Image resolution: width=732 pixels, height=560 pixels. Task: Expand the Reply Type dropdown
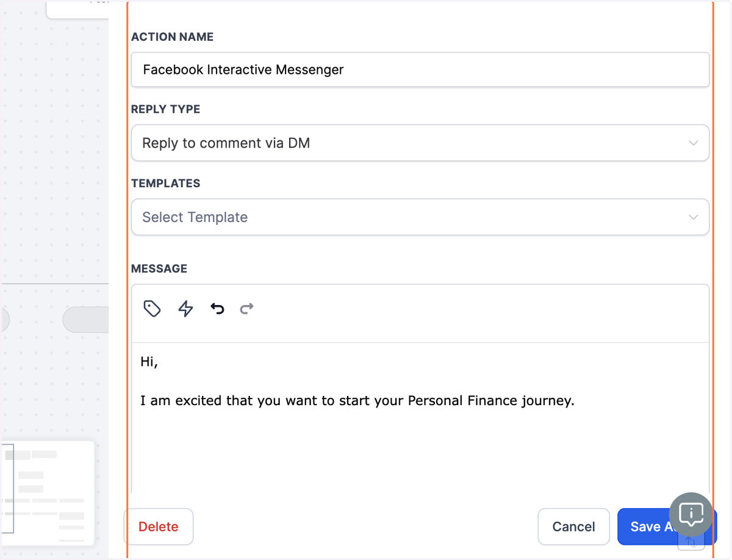click(x=420, y=143)
